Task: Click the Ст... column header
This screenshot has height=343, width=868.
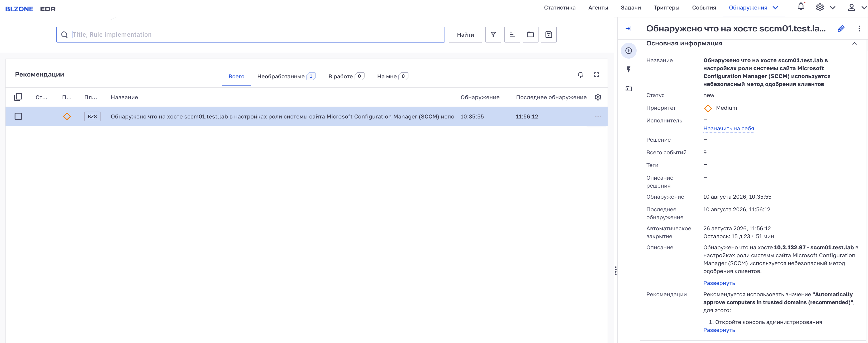Action: click(x=41, y=97)
